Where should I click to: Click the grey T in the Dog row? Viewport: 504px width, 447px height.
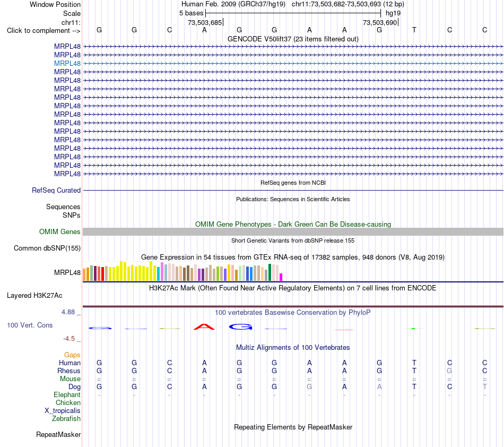[484, 387]
